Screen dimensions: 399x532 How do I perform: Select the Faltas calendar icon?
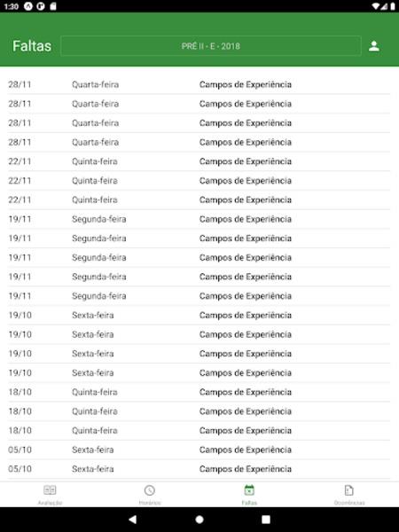(249, 490)
